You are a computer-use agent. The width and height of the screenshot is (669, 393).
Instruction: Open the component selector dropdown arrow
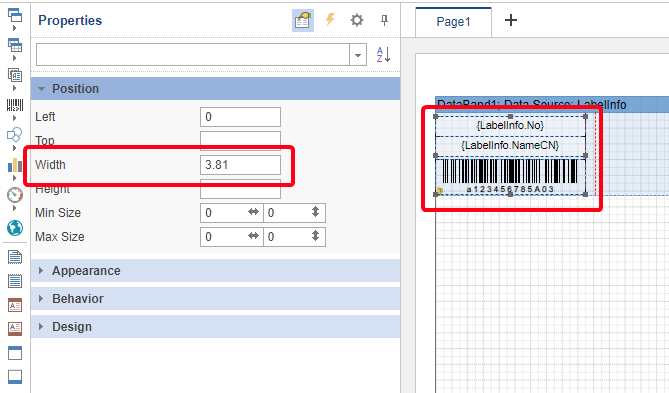(x=358, y=55)
